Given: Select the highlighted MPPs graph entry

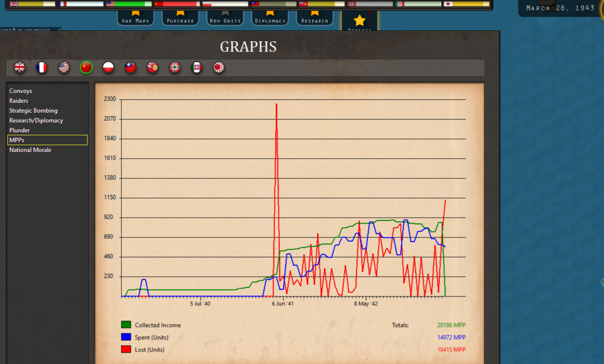Looking at the screenshot, I should 47,140.
